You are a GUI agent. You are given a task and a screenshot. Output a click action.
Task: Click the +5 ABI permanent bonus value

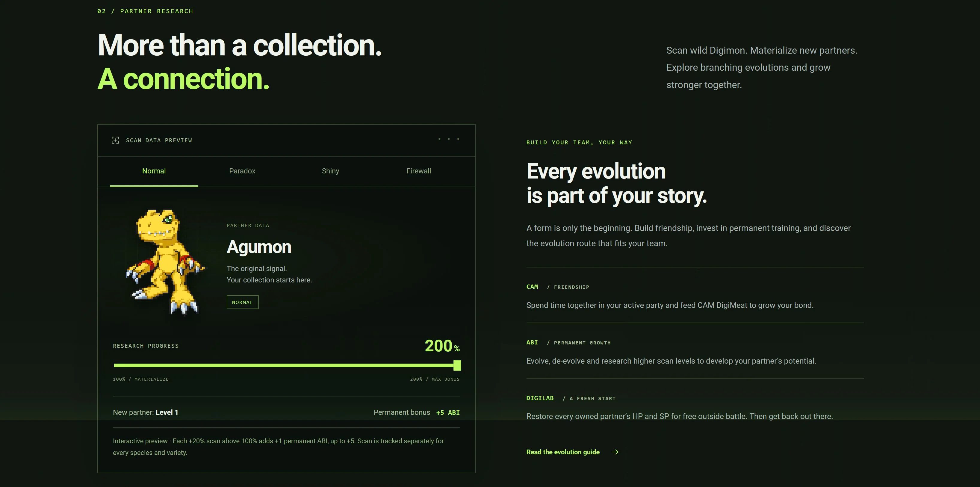click(x=448, y=412)
